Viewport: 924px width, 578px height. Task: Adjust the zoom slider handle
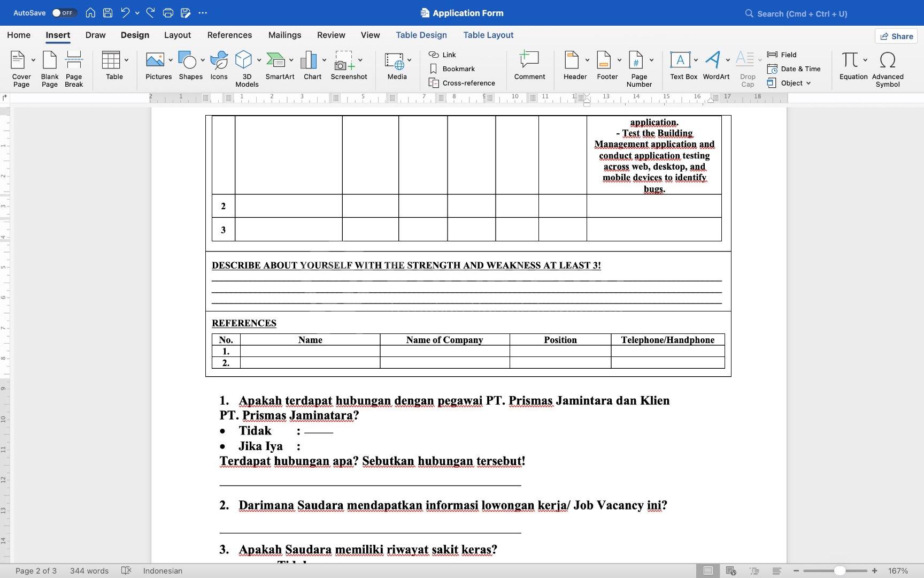tap(840, 571)
